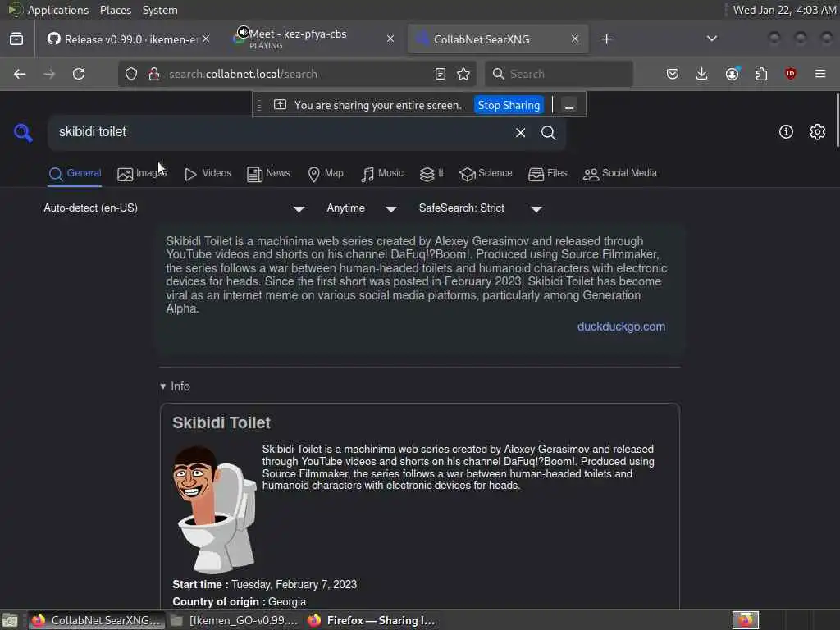Open the Auto-detect (en-US) language dropdown
Image resolution: width=840 pixels, height=630 pixels.
[x=174, y=208]
